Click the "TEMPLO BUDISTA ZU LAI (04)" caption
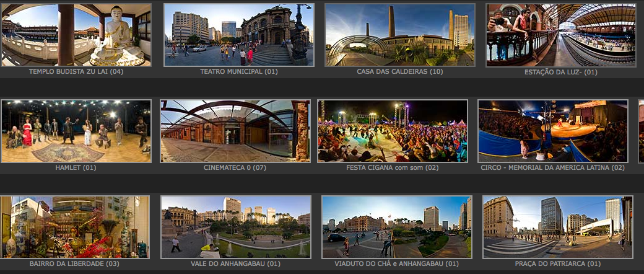This screenshot has width=644, height=274. point(76,72)
